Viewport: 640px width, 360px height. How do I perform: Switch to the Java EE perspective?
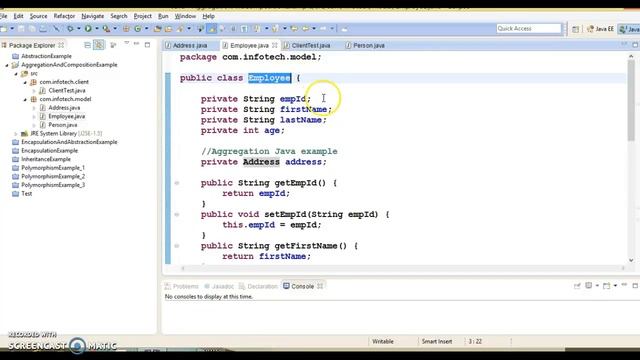pyautogui.click(x=600, y=29)
